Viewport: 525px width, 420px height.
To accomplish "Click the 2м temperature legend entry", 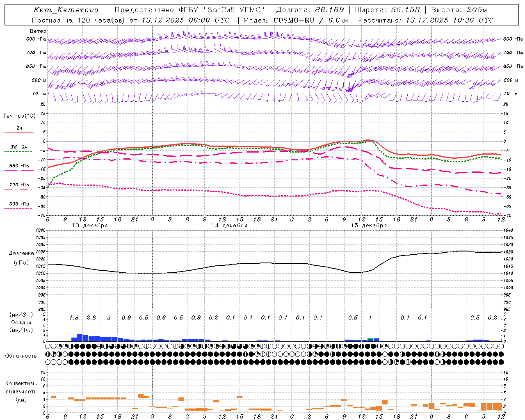I will coord(19,128).
